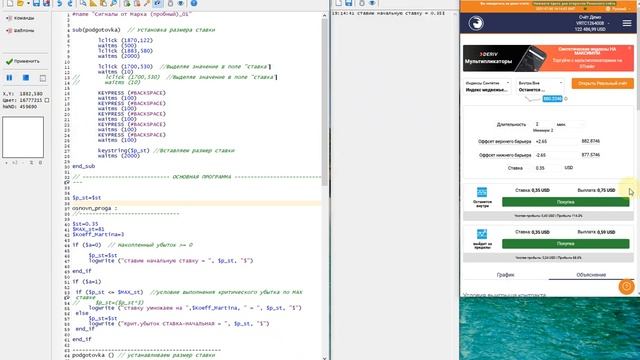Switch to the Объяснение tab
This screenshot has height=360, width=640.
click(x=591, y=275)
